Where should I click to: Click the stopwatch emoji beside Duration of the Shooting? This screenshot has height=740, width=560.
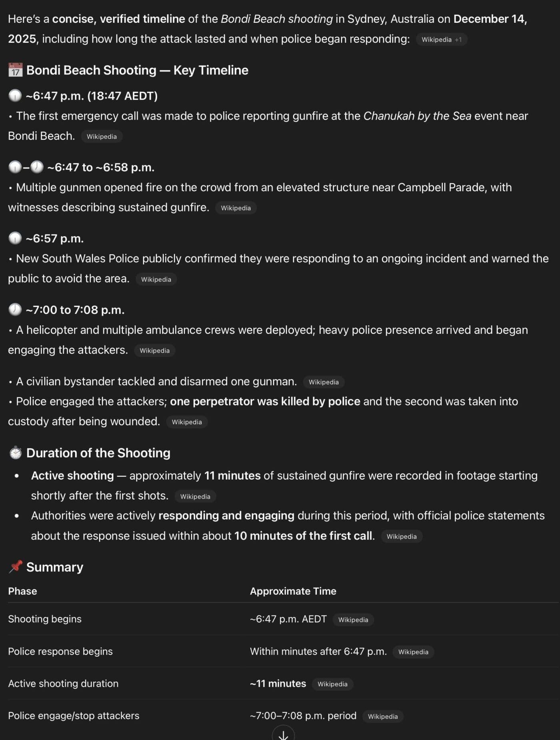16,453
